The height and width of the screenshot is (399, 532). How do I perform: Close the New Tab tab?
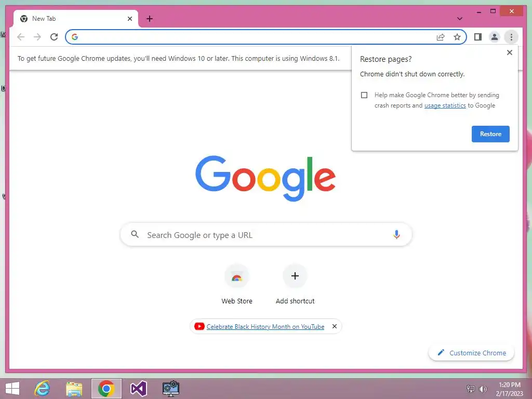(129, 19)
